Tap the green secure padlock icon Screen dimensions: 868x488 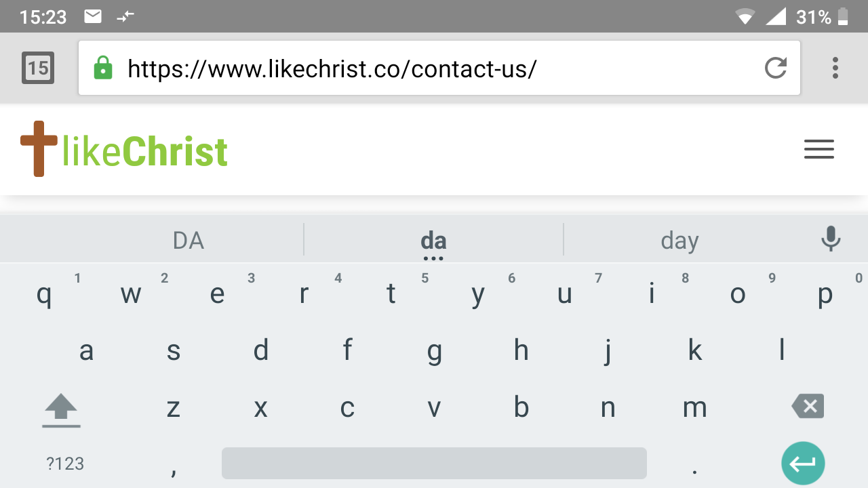pos(102,68)
